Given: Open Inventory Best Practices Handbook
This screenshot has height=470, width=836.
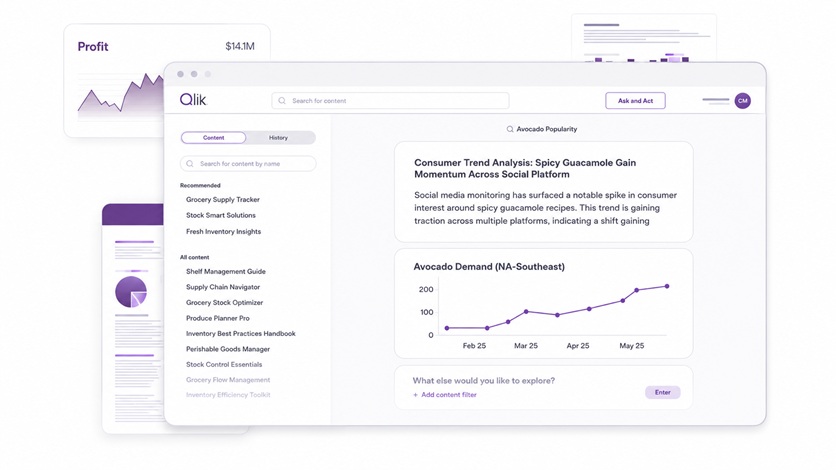Looking at the screenshot, I should tap(240, 334).
